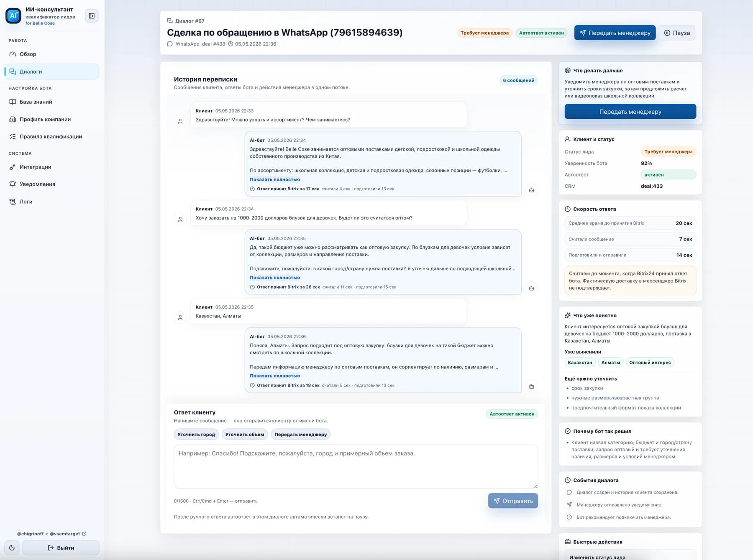Click client avatar next to the 22:33 message
753x560 pixels.
pyautogui.click(x=180, y=121)
